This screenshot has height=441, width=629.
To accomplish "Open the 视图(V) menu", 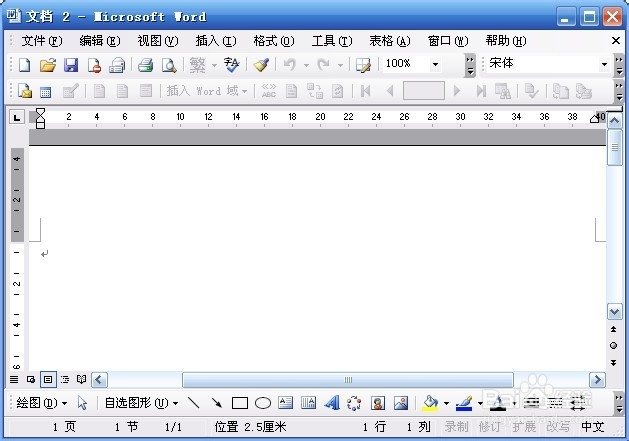I will click(158, 41).
